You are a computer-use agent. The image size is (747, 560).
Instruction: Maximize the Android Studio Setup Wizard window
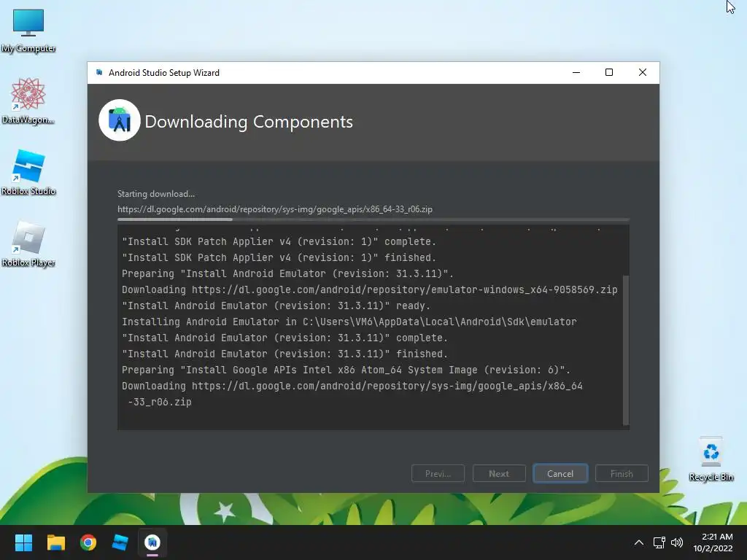pos(609,72)
